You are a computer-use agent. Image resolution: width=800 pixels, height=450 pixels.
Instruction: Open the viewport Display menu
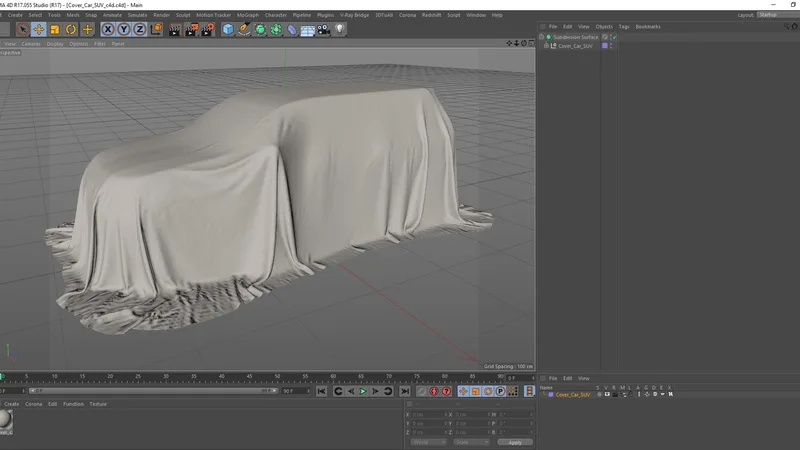click(55, 44)
